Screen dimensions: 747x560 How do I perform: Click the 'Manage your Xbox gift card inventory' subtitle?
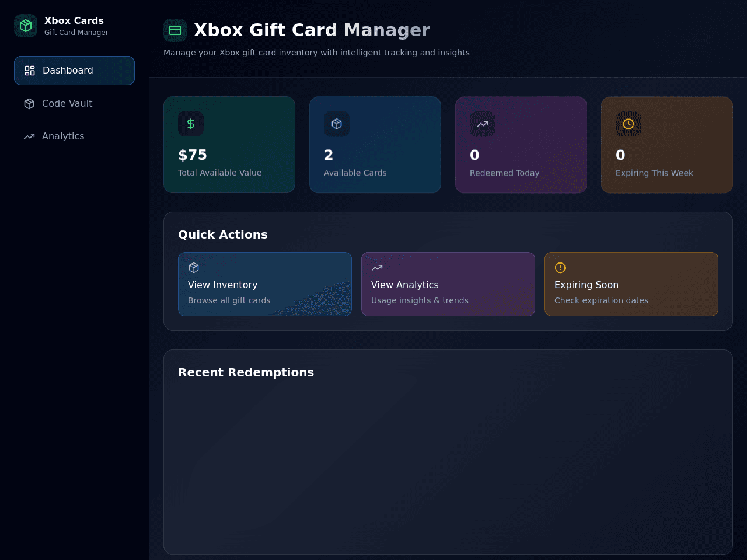tap(316, 52)
